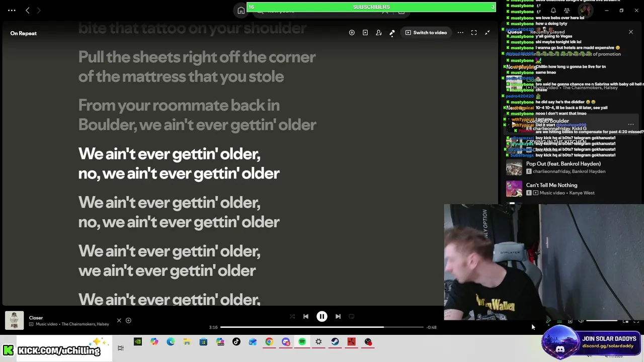The image size is (644, 362).
Task: Click the Join Solar Daddys Discord banner
Action: click(591, 342)
